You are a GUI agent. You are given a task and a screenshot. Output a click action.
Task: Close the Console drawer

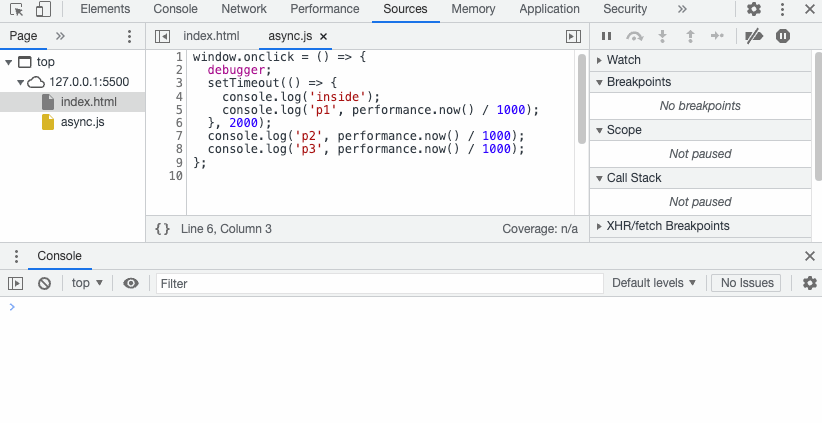(x=809, y=256)
